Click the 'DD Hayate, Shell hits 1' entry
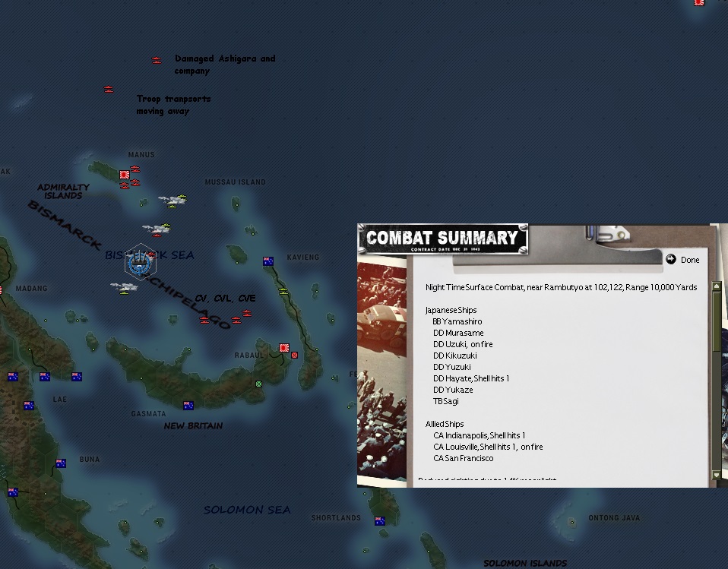The width and height of the screenshot is (728, 569). (471, 378)
